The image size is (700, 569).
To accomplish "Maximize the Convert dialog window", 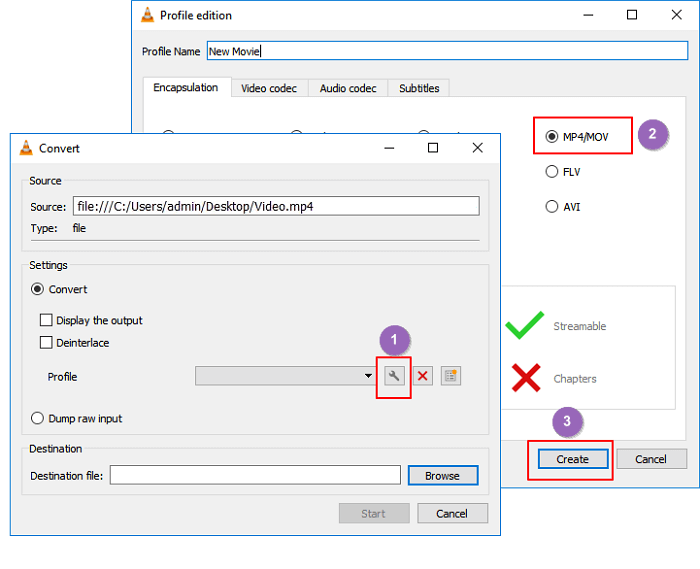I will coord(433,148).
